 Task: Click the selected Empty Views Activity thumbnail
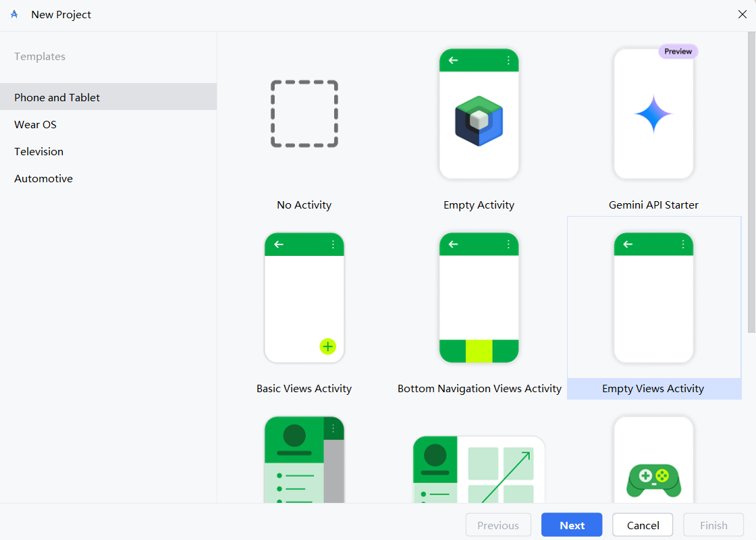653,297
